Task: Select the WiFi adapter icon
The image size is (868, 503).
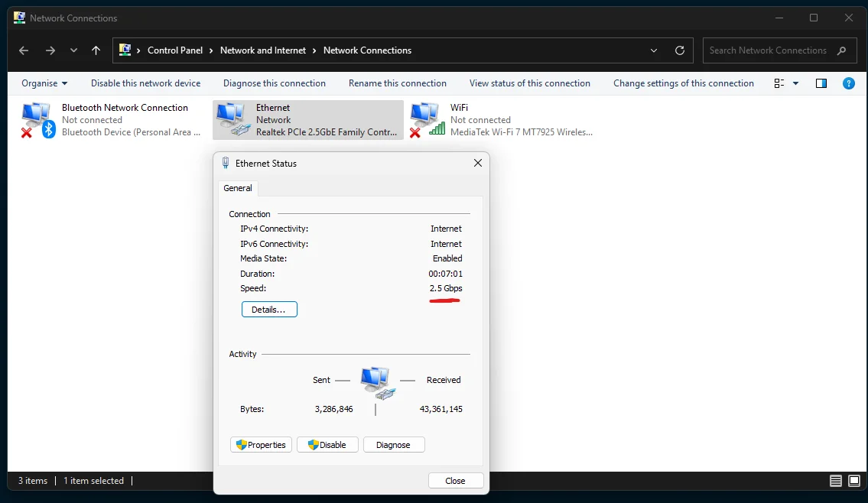Action: coord(427,120)
